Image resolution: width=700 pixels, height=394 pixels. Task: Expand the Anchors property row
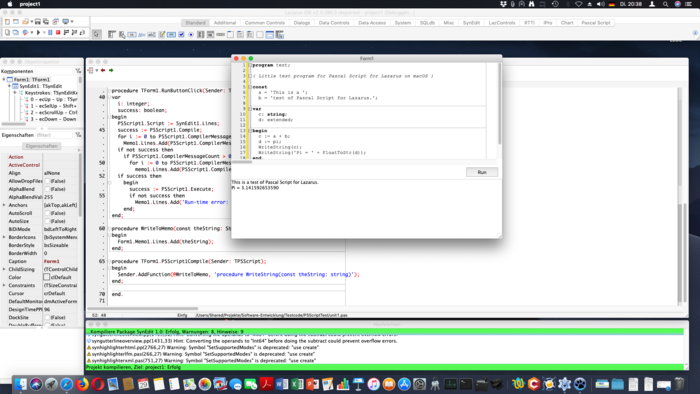tap(4, 205)
